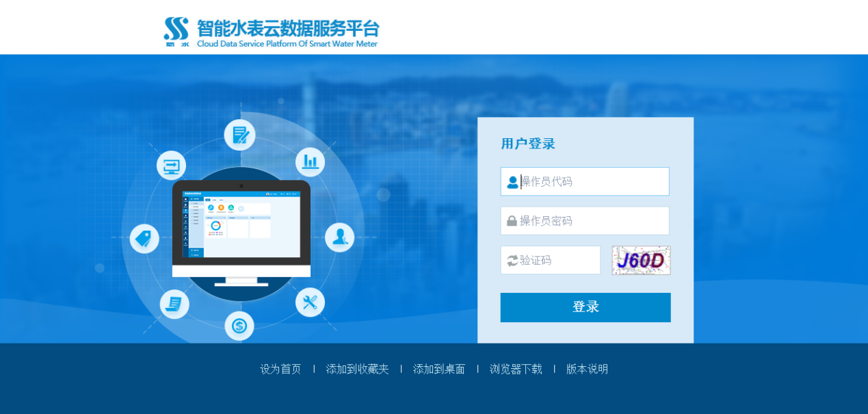Focus the 操作员代码 operator code field
The width and height of the screenshot is (868, 414).
pyautogui.click(x=592, y=181)
